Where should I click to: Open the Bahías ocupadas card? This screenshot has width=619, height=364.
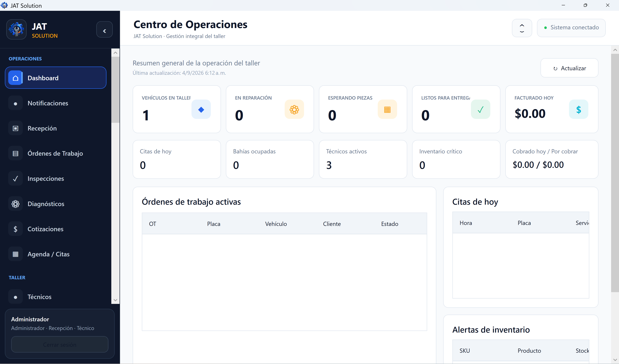point(270,159)
